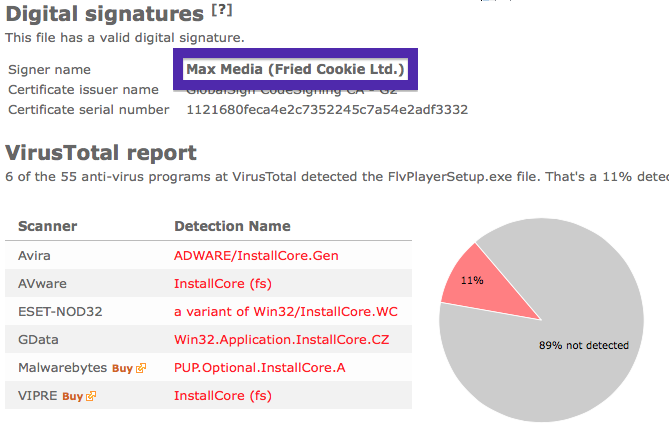Click the external-link icon beside Malwarebytes Buy
Viewport: 669px width, 427px height.
(141, 368)
